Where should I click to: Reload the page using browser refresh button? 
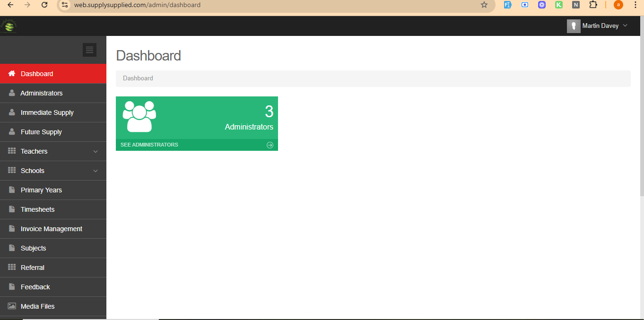pyautogui.click(x=44, y=5)
